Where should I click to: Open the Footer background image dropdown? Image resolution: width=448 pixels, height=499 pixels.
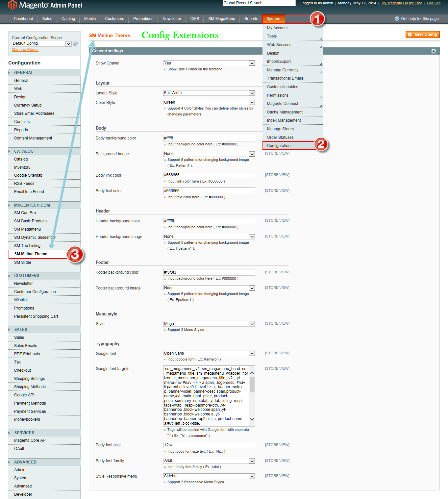pos(209,288)
